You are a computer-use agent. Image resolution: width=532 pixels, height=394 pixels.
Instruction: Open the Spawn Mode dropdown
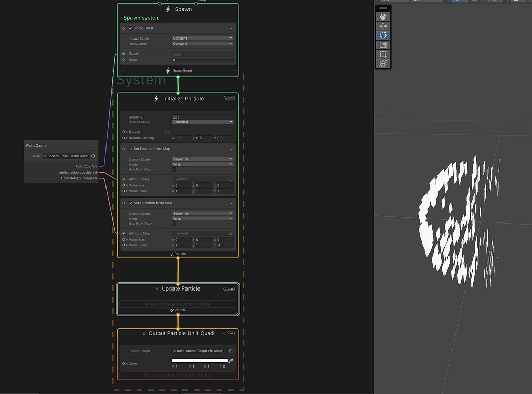pos(203,38)
